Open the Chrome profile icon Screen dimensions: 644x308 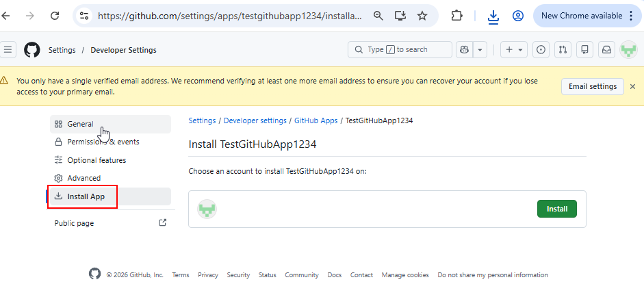(518, 16)
